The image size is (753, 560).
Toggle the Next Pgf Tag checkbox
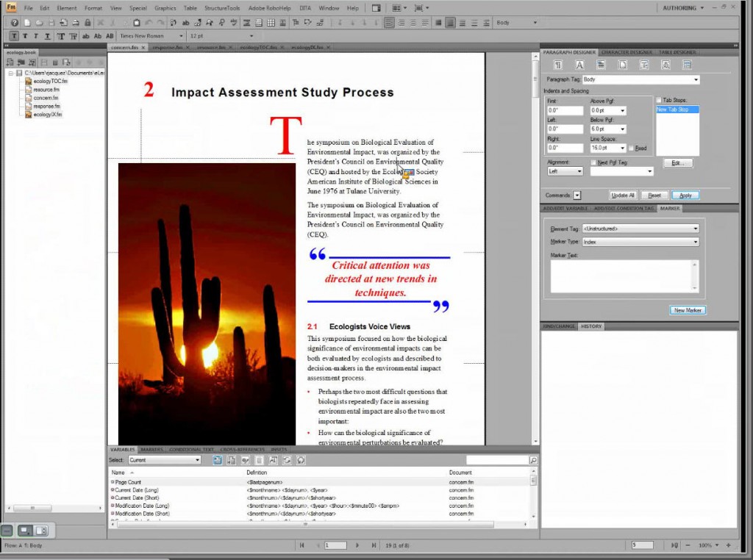click(593, 162)
